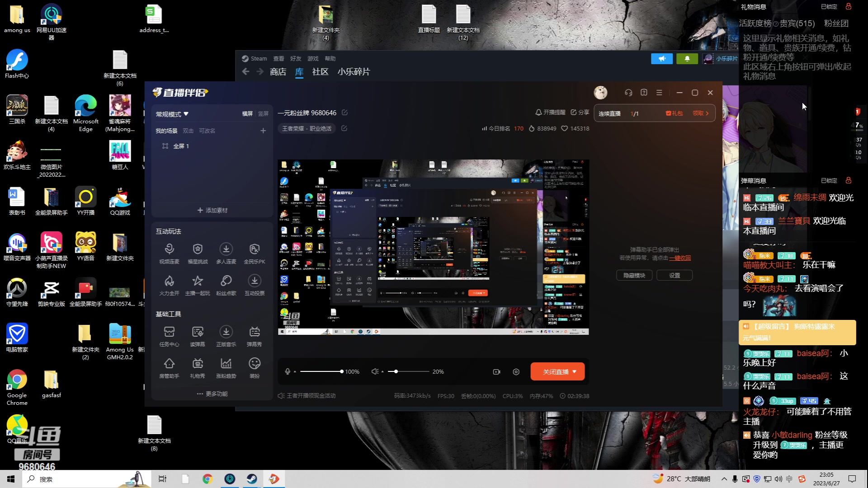This screenshot has height=488, width=868.
Task: Toggle the 弹幕消息 lock icon
Action: pyautogui.click(x=848, y=180)
